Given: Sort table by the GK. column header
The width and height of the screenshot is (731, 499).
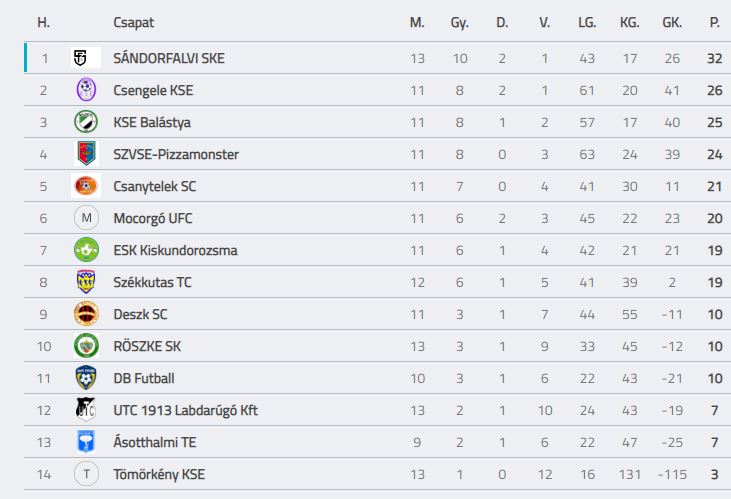Looking at the screenshot, I should pyautogui.click(x=672, y=22).
